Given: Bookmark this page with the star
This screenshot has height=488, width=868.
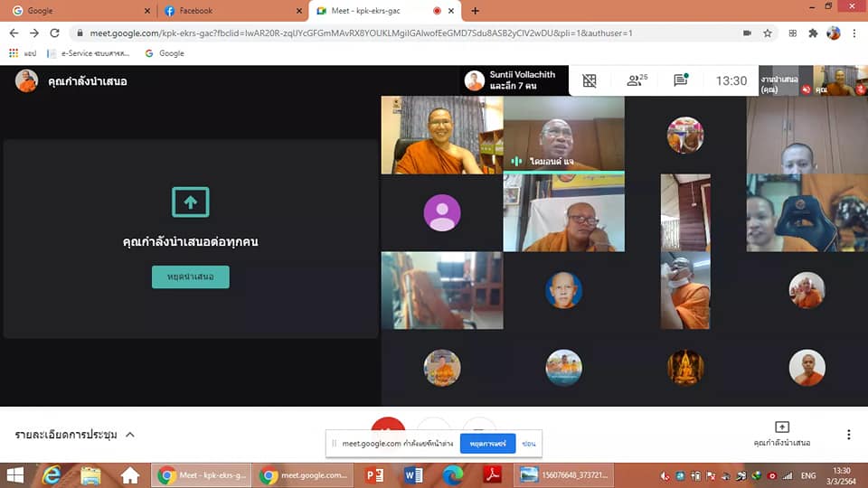Looking at the screenshot, I should click(768, 33).
